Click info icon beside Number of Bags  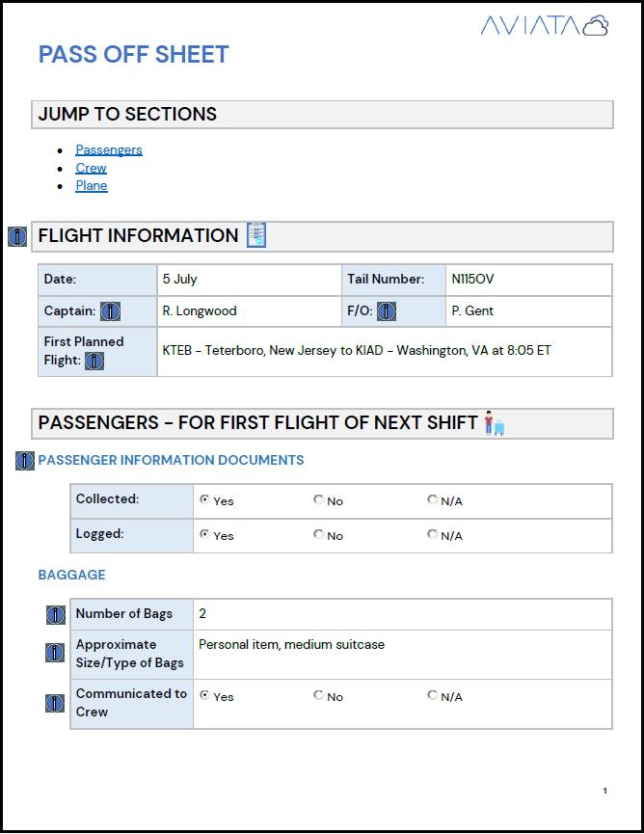55,615
